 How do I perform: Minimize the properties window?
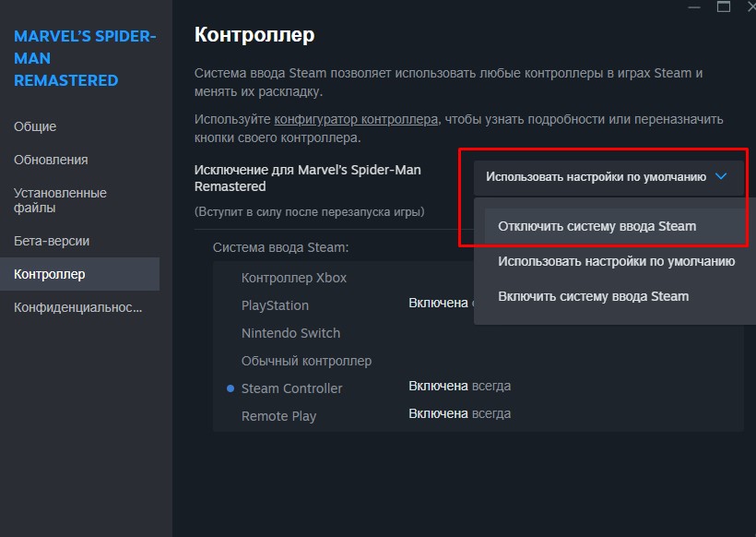tap(694, 7)
